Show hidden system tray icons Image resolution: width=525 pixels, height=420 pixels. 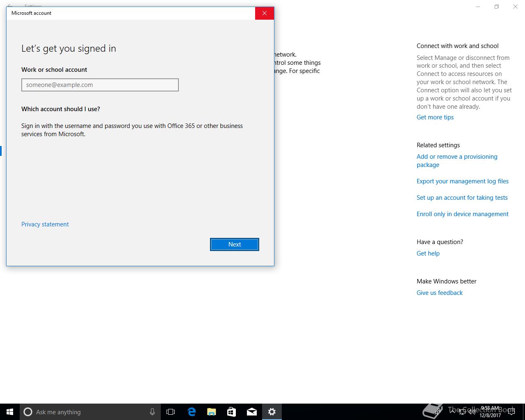click(452, 412)
